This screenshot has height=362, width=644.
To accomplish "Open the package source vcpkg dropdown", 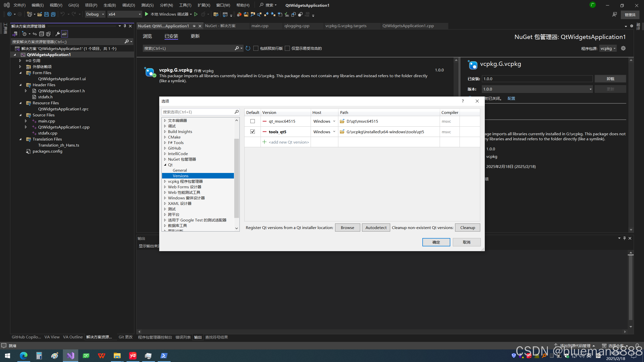I will pos(608,48).
